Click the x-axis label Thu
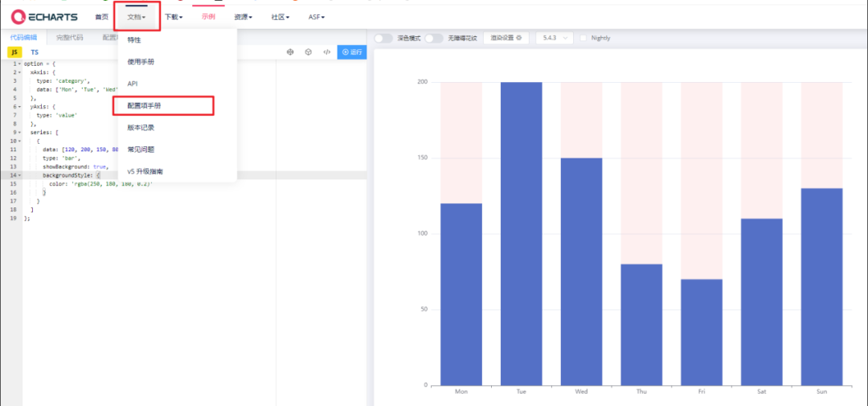Viewport: 868px width, 406px height. pyautogui.click(x=641, y=392)
